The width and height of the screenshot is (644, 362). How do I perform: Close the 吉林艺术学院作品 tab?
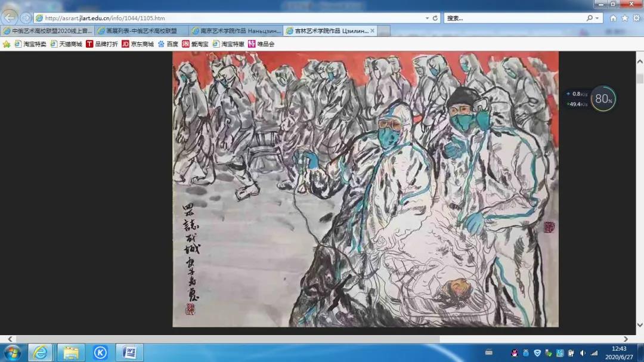click(x=373, y=30)
